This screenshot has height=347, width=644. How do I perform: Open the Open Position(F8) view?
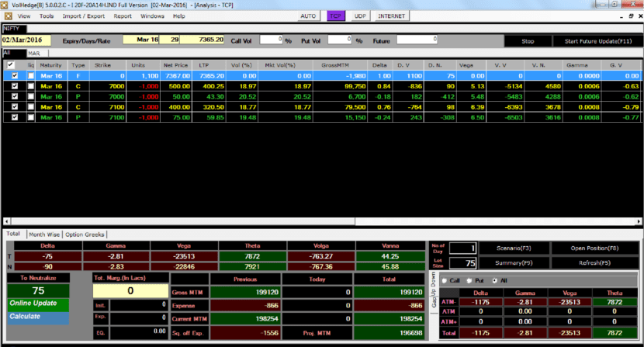click(x=594, y=248)
